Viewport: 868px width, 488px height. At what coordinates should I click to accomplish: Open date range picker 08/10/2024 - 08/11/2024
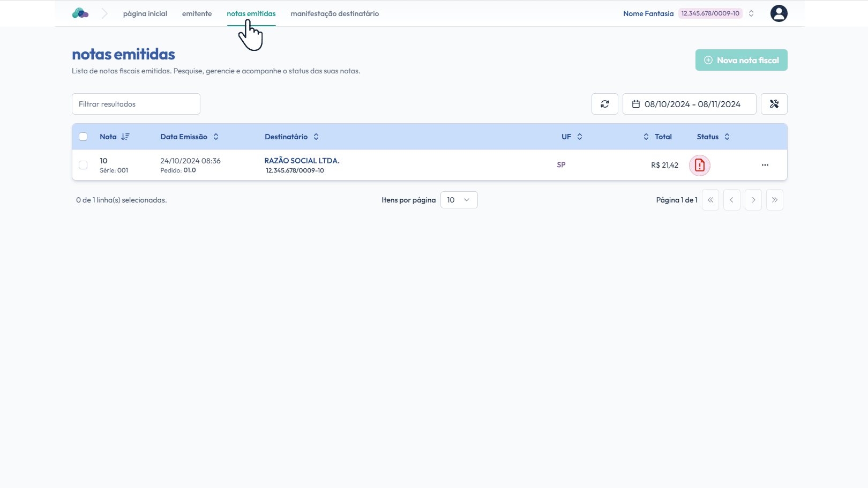[x=689, y=104]
